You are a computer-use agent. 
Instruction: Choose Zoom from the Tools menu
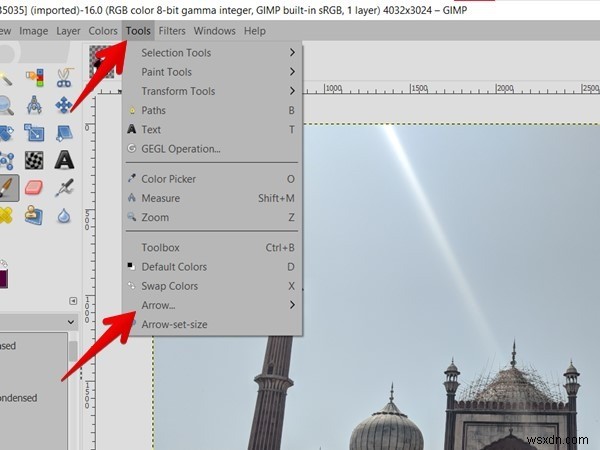click(x=212, y=217)
